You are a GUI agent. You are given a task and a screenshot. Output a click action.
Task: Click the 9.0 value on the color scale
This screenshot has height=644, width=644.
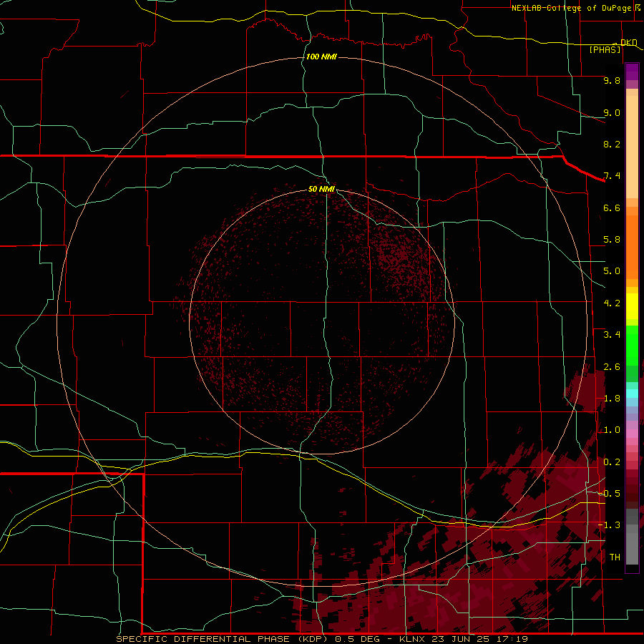612,112
